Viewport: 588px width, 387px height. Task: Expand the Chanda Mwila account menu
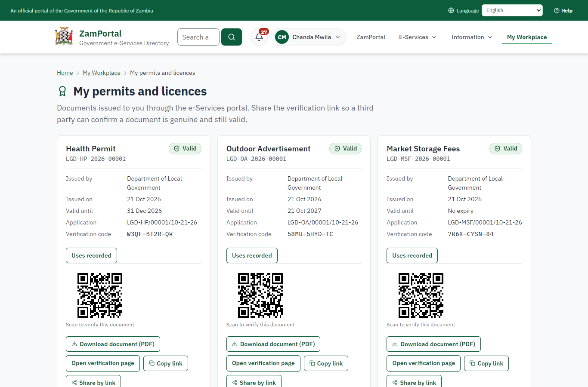coord(309,37)
